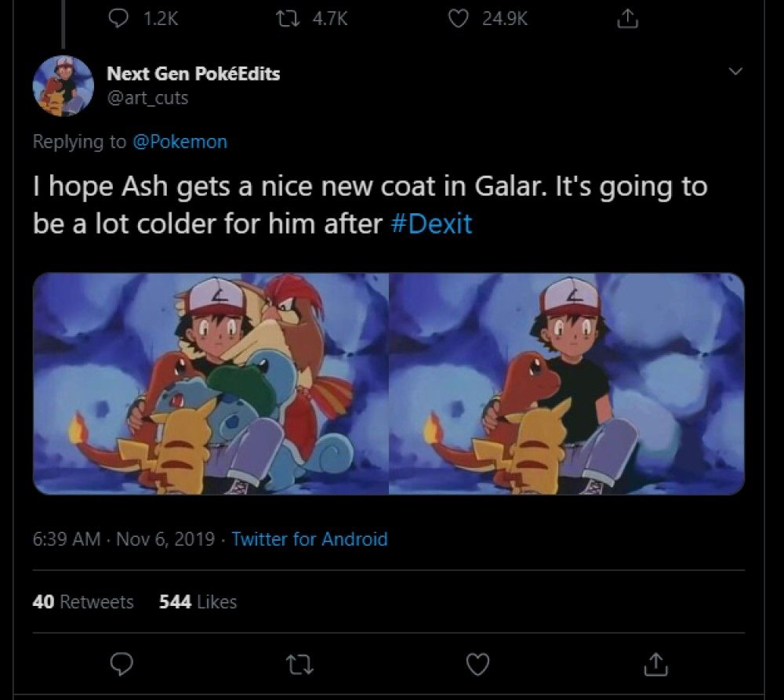This screenshot has width=784, height=700.
Task: Open the Next Gen PokéEdits profile picture
Action: point(64,85)
